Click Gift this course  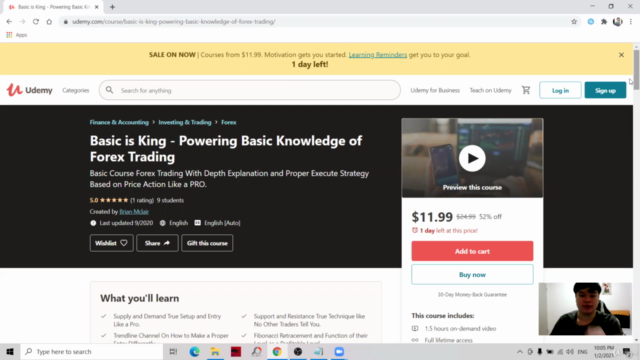(207, 243)
